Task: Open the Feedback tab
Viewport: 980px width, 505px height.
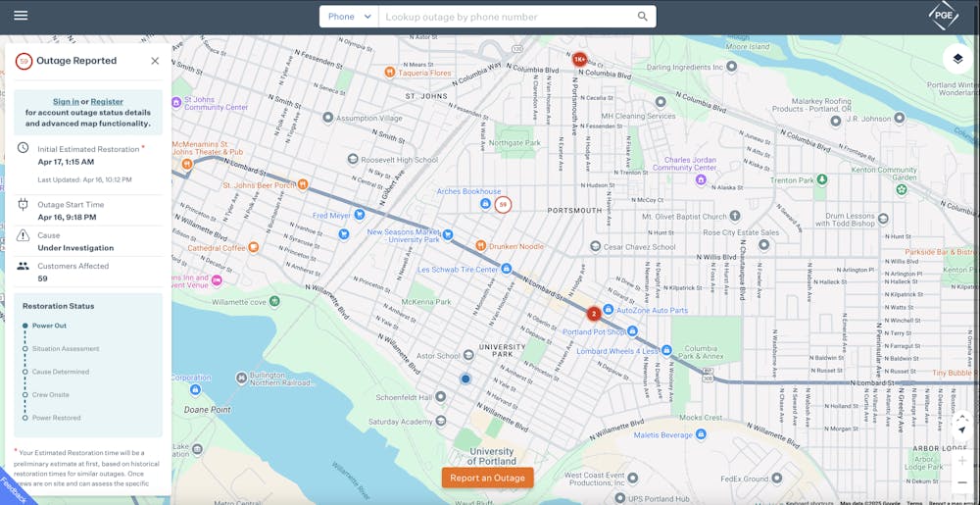Action: [12, 490]
